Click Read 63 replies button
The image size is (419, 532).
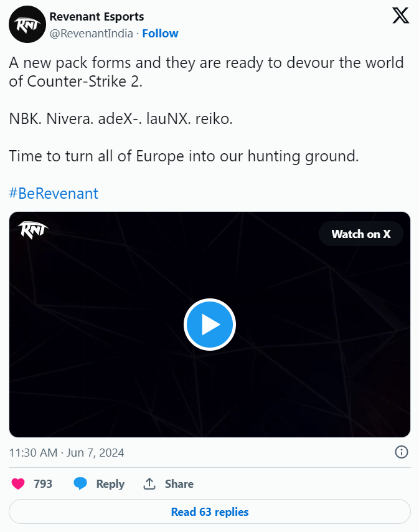(x=209, y=512)
